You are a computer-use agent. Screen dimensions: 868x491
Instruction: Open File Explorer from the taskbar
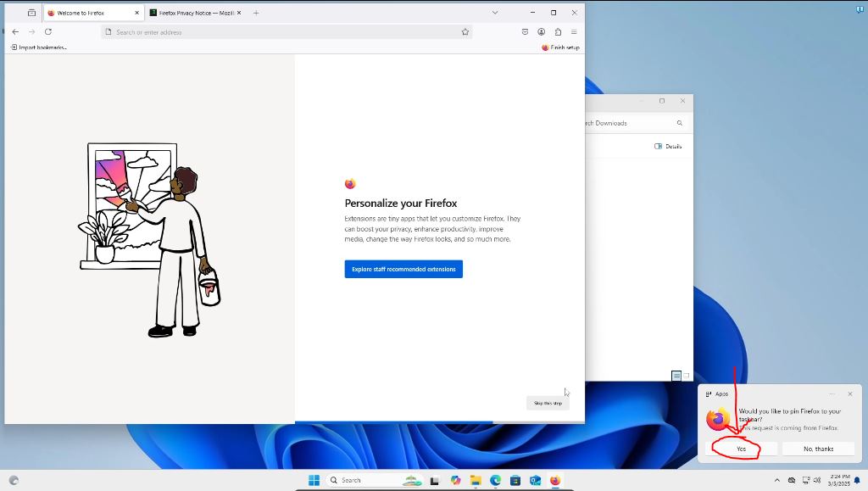476,481
